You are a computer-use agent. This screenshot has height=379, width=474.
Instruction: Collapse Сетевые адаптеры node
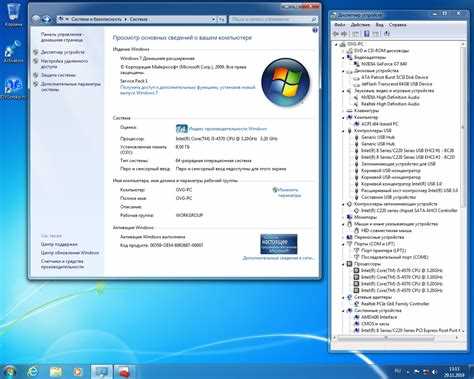click(343, 297)
